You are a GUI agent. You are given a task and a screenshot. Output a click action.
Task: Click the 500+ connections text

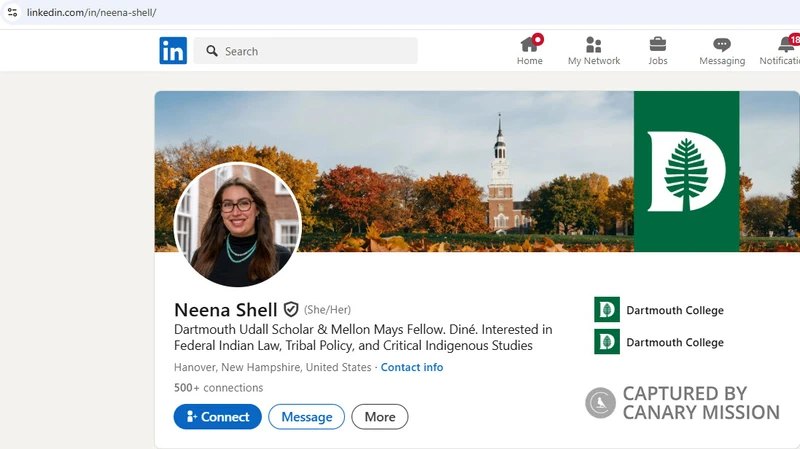coord(218,388)
